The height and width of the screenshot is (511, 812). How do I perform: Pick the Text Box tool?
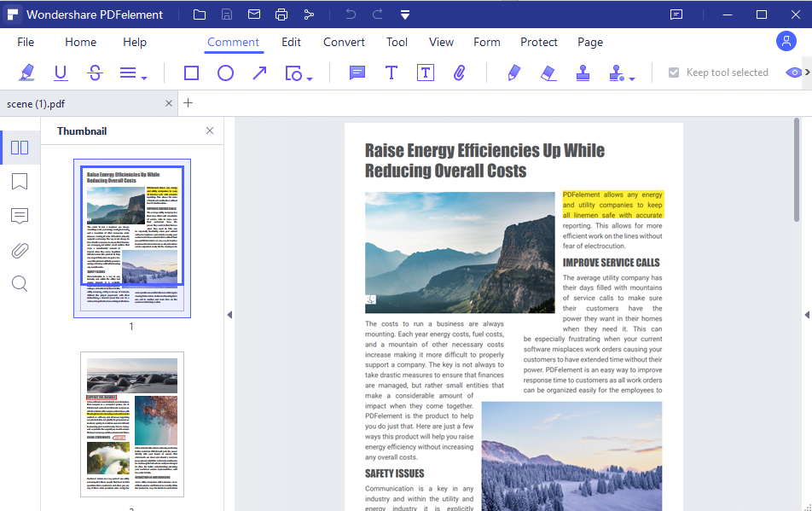click(x=425, y=73)
